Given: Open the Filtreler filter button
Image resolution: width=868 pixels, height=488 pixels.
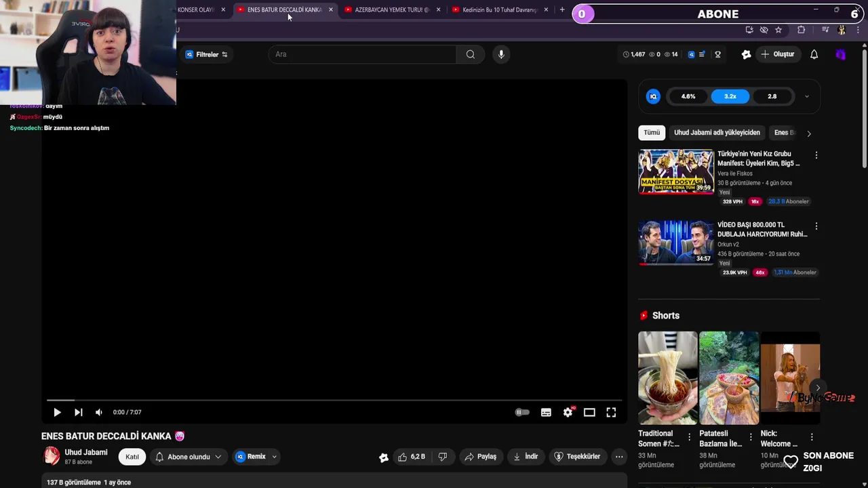Looking at the screenshot, I should 207,54.
